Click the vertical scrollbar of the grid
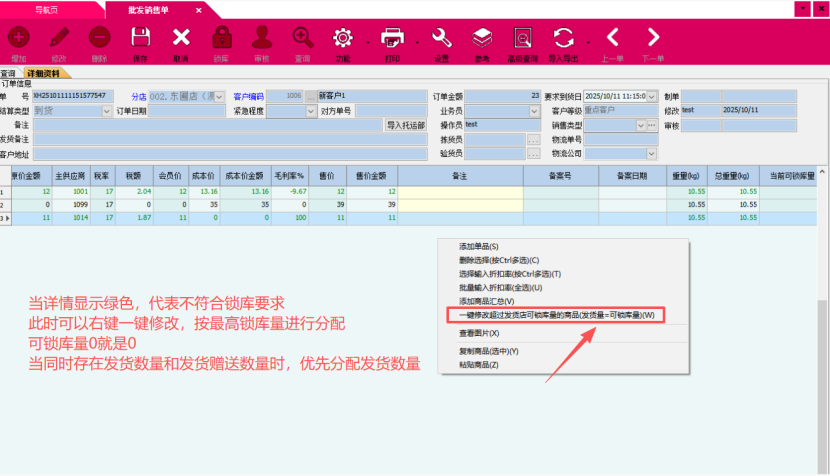Screen dimensions: 830x476 point(822,385)
